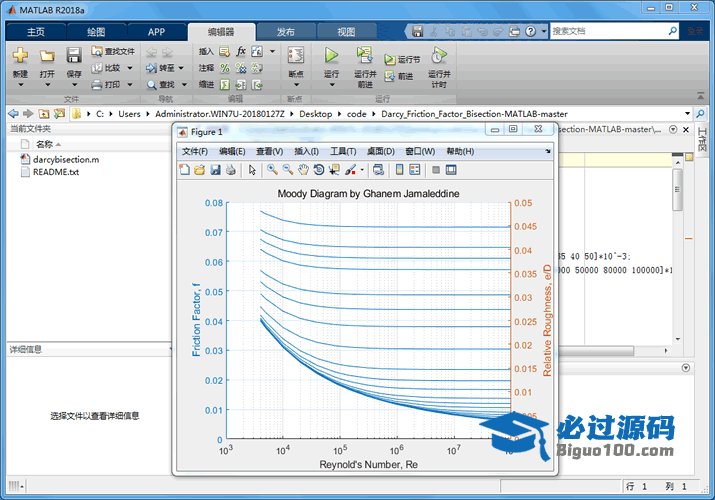Viewport: 715px width, 500px height.
Task: Click the help question mark icon
Action: coord(530,31)
